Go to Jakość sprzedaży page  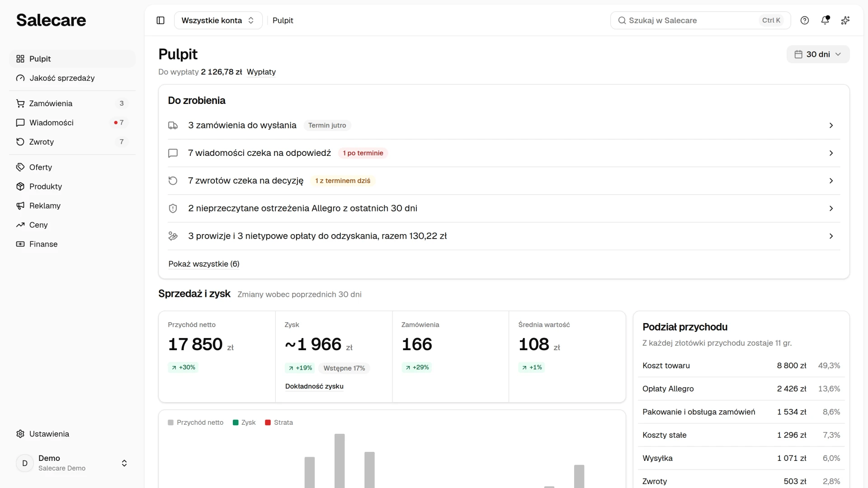pos(72,78)
